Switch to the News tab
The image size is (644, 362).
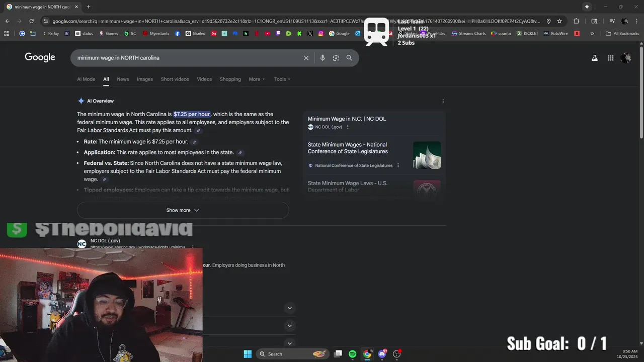123,79
